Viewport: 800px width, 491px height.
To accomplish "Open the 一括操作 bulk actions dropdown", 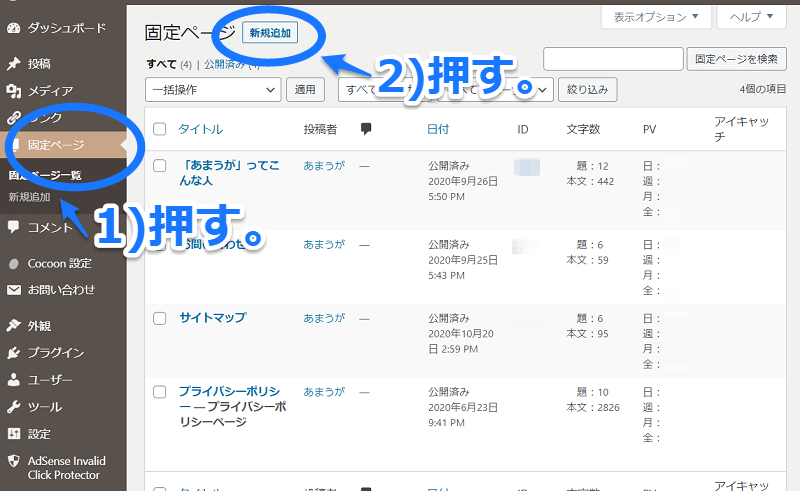I will pos(213,90).
